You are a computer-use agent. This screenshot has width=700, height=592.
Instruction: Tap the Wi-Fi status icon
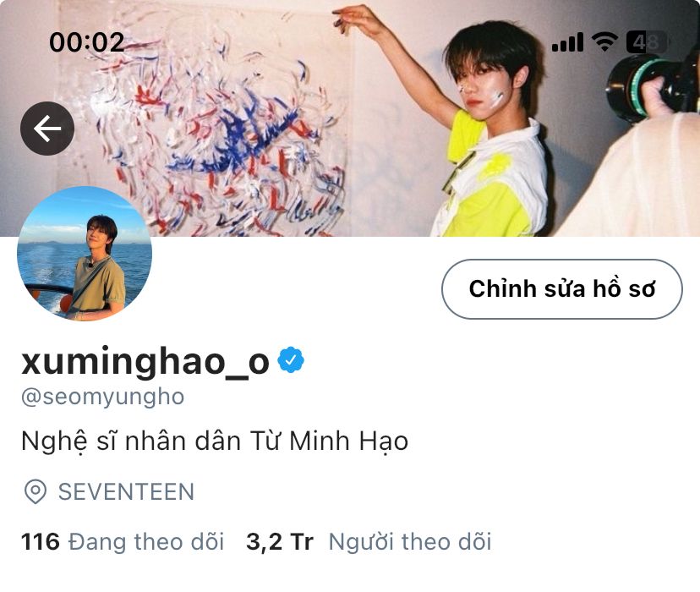pyautogui.click(x=604, y=42)
